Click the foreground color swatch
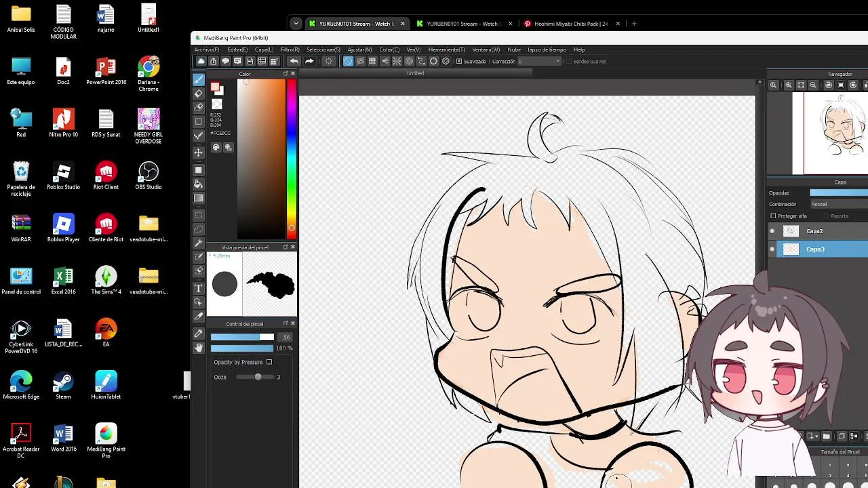868x488 pixels. point(216,88)
